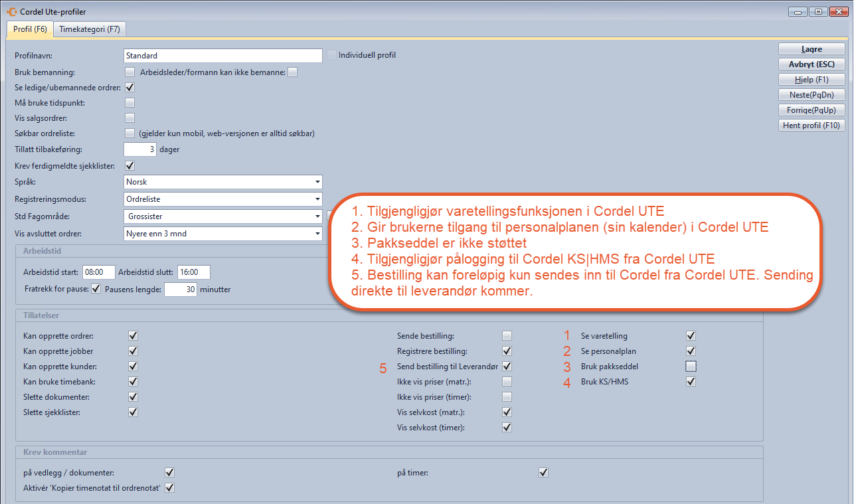This screenshot has width=854, height=504.
Task: Toggle Fratrekk for pause checkbox
Action: 96,289
